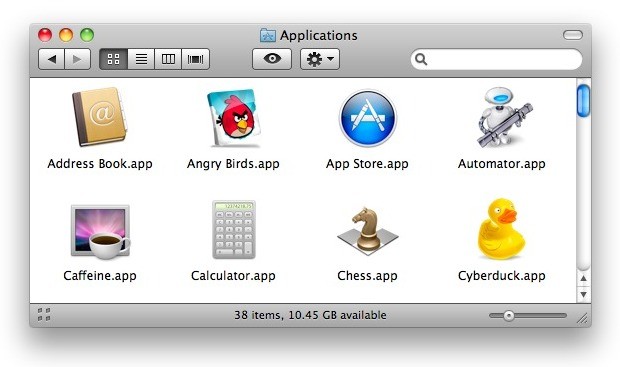
Task: Switch to icon view
Action: click(113, 59)
